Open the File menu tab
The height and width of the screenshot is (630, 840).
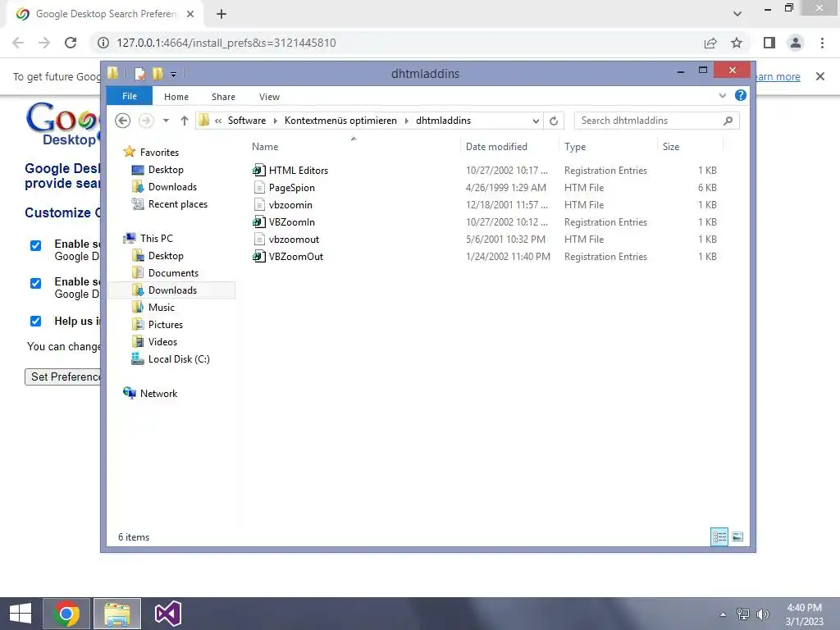pyautogui.click(x=130, y=96)
